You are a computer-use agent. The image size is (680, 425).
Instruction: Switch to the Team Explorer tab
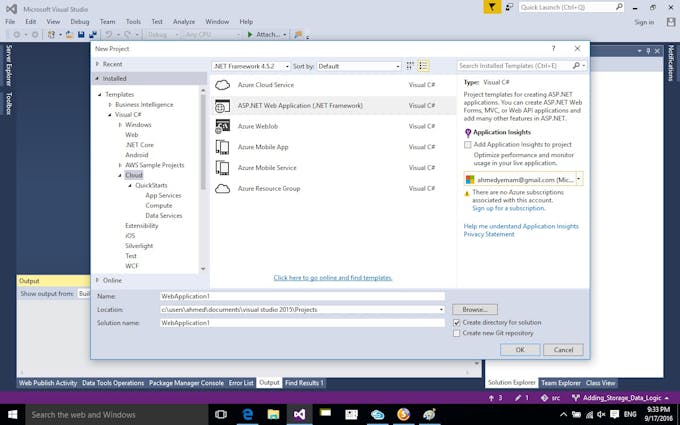tap(560, 383)
